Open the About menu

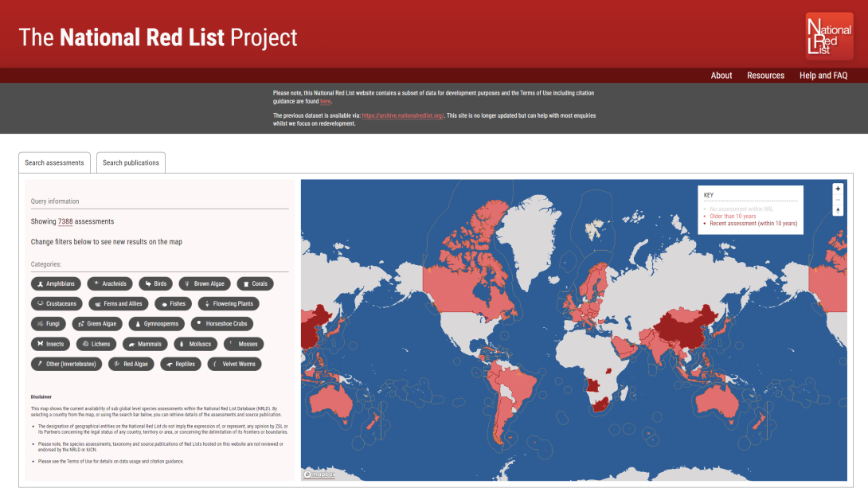pyautogui.click(x=721, y=76)
